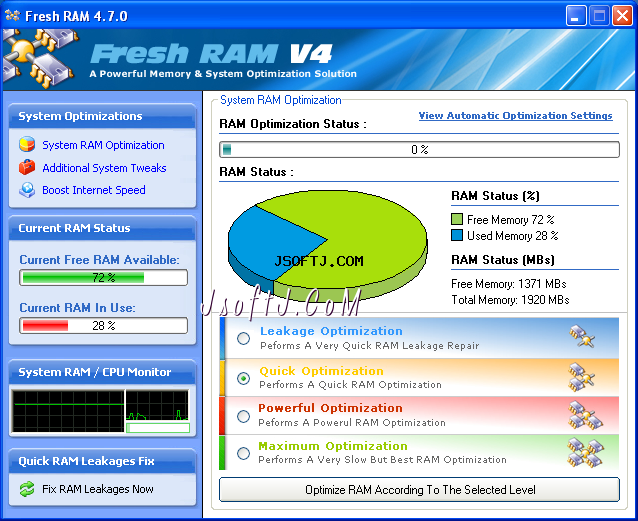Click the System RAM Optimization pie icon

27,144
